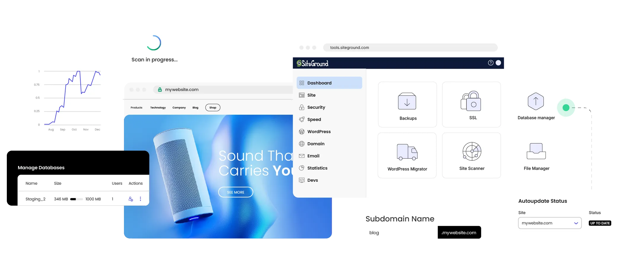Click the tools.siteground.com address bar
Image resolution: width=644 pixels, height=257 pixels.
pos(410,48)
